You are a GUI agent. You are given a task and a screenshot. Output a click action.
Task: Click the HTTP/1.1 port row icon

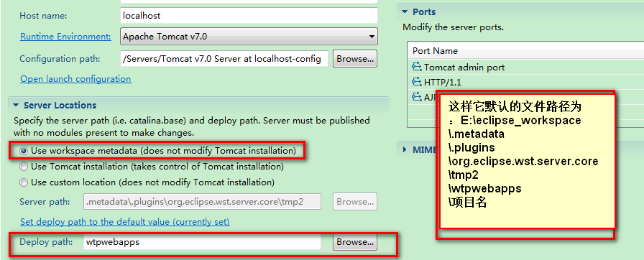tap(418, 82)
